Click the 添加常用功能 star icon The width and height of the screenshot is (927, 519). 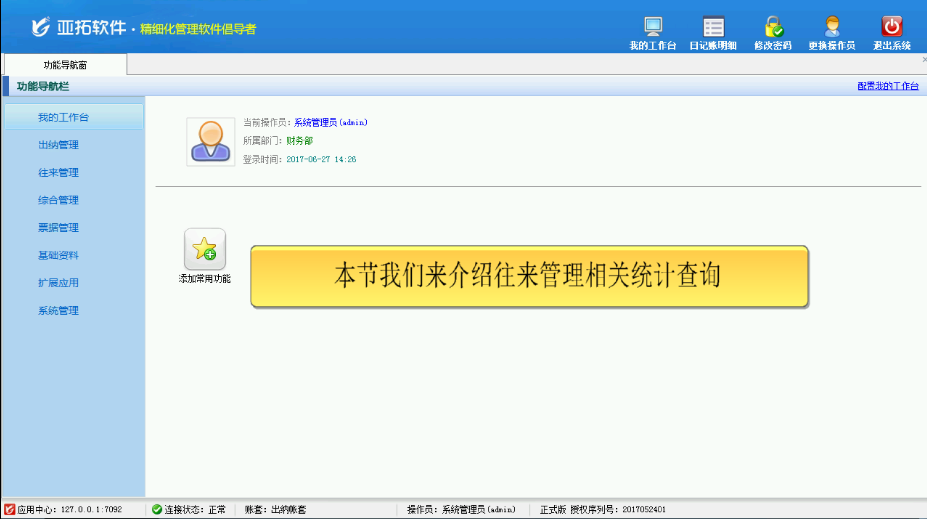pyautogui.click(x=204, y=249)
